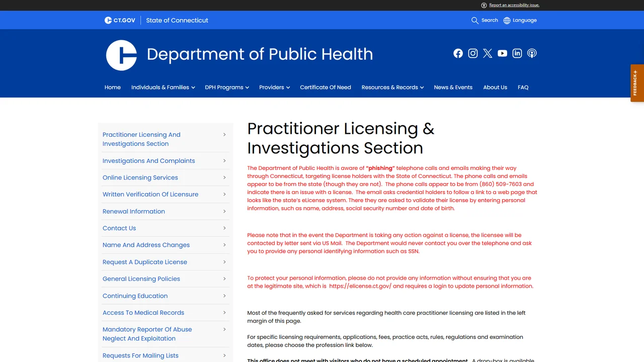This screenshot has height=362, width=644.
Task: Click the Search magnifying glass icon
Action: pyautogui.click(x=475, y=21)
